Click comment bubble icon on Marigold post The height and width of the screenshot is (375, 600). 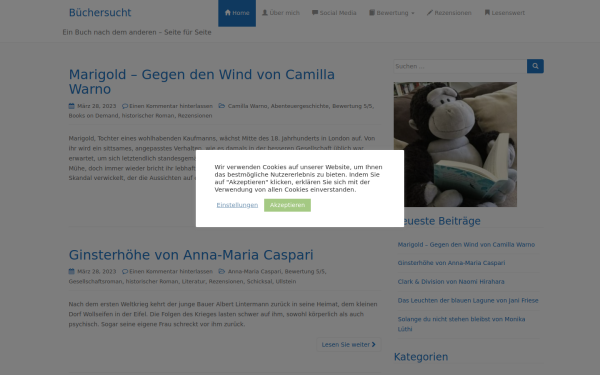click(x=125, y=106)
